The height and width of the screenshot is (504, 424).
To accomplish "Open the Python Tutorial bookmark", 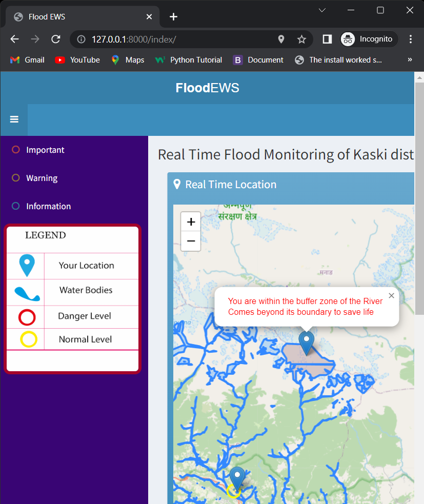I will click(188, 60).
